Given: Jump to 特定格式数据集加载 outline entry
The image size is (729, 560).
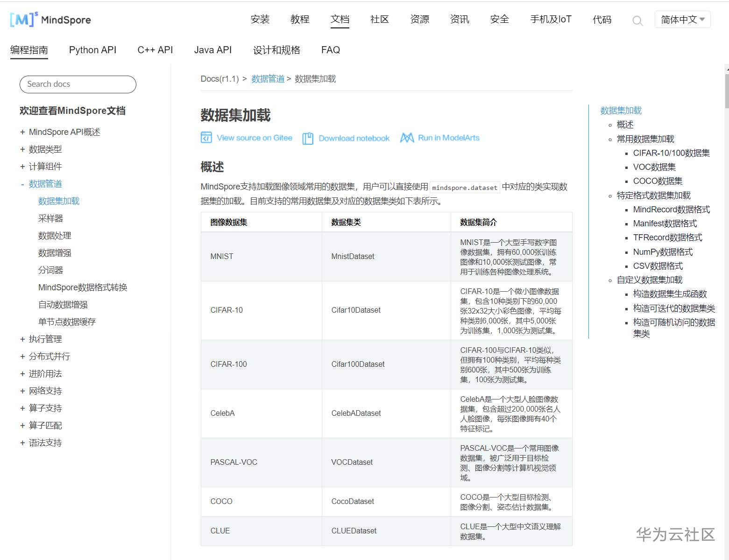Looking at the screenshot, I should [653, 196].
